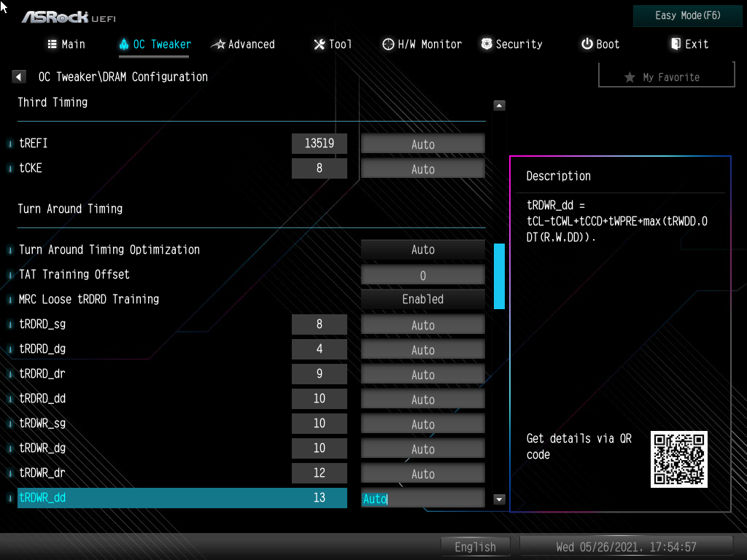Switch to the Main tab
This screenshot has height=560, width=747.
point(66,44)
